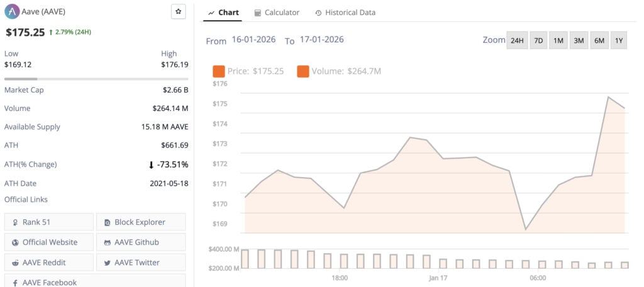Click the Rank 51 button
Image resolution: width=644 pixels, height=287 pixels.
pyautogui.click(x=49, y=222)
